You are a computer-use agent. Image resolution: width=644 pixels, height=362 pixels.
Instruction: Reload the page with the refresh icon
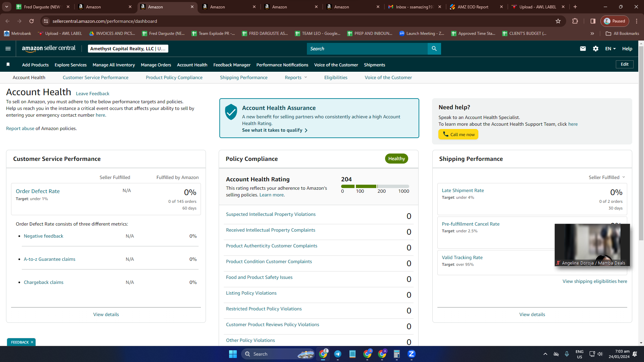tap(32, 21)
